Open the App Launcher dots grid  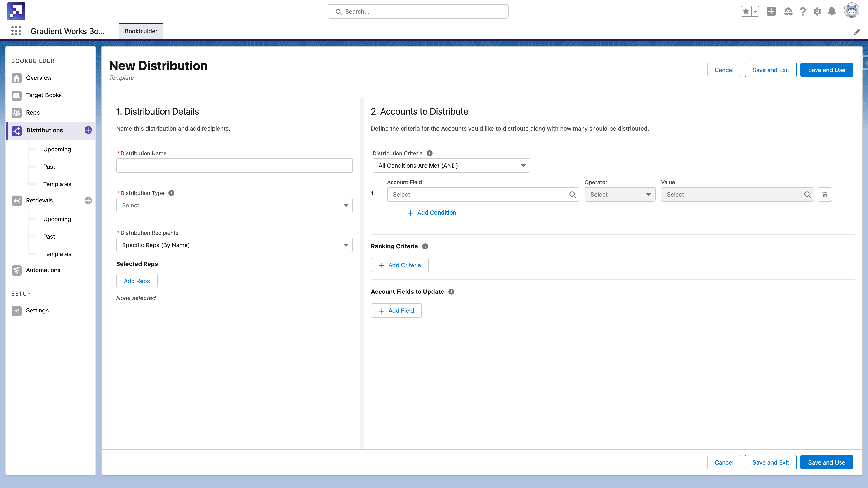tap(16, 31)
